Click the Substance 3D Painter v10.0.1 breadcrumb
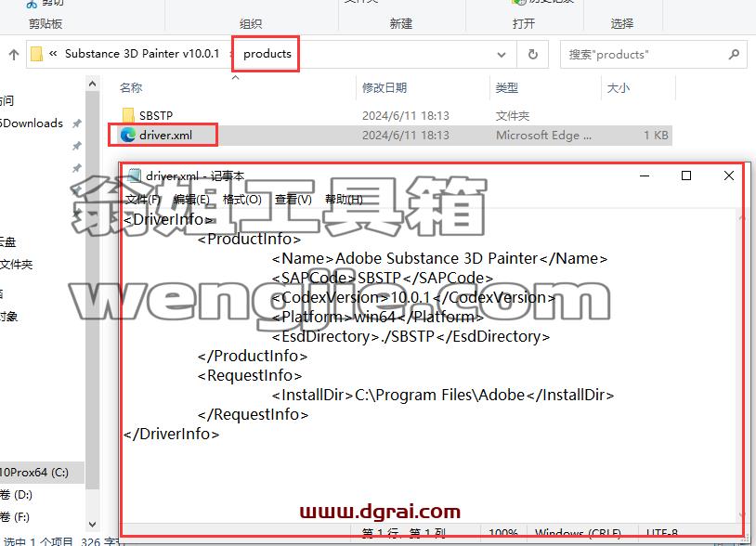The width and height of the screenshot is (756, 546). pyautogui.click(x=142, y=54)
